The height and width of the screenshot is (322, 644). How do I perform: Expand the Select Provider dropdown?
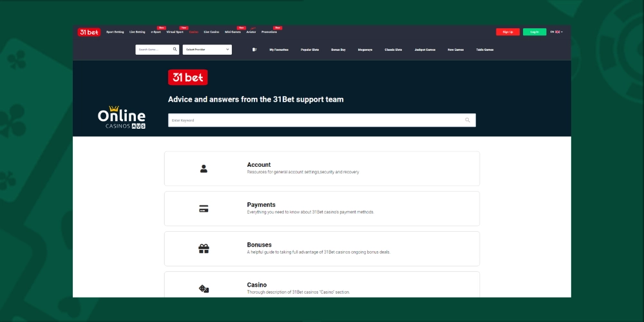pos(207,50)
